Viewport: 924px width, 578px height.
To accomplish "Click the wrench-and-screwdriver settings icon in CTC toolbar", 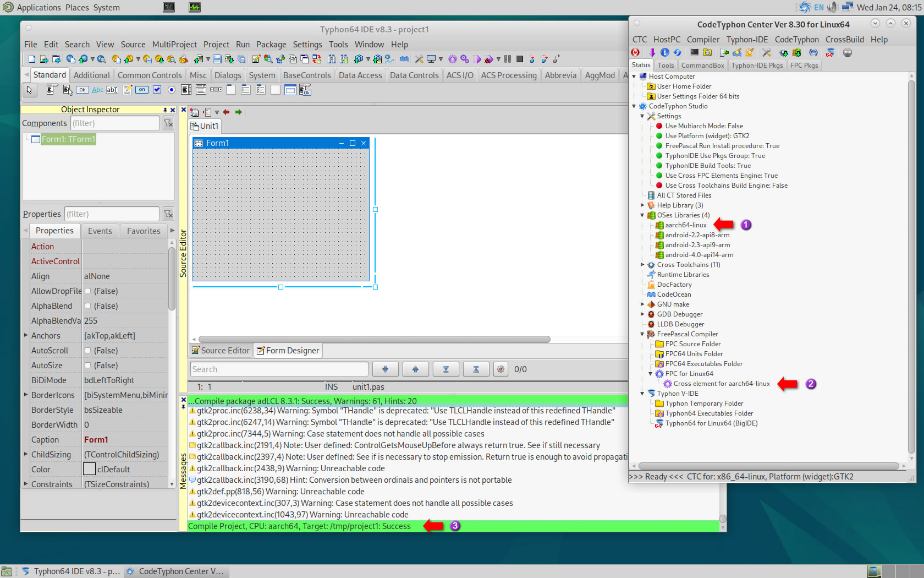I will (766, 52).
